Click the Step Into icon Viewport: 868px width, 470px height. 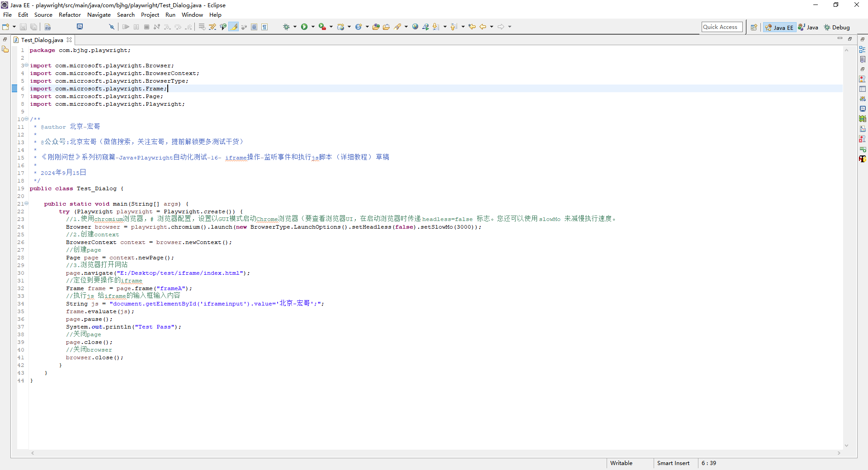click(x=167, y=27)
